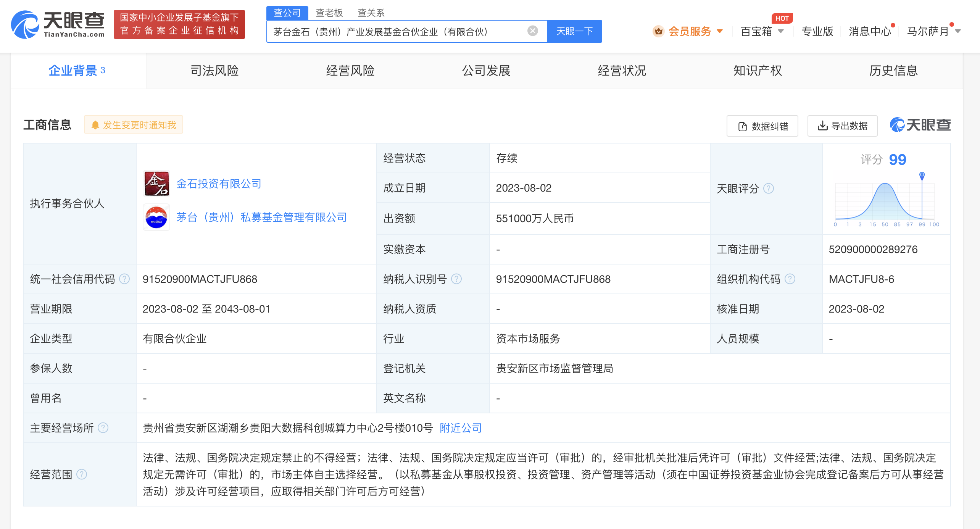Screen dimensions: 980x529
Task: Click help icon next to 统一社会信用代码
Action: coord(124,279)
